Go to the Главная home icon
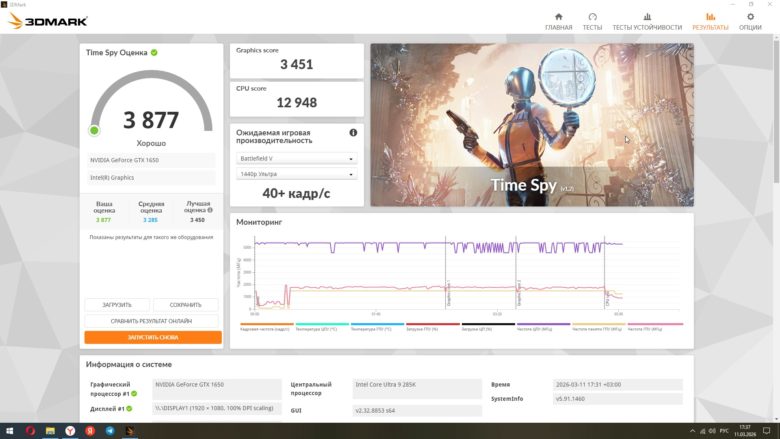Viewport: 780px width, 439px height. pyautogui.click(x=558, y=16)
